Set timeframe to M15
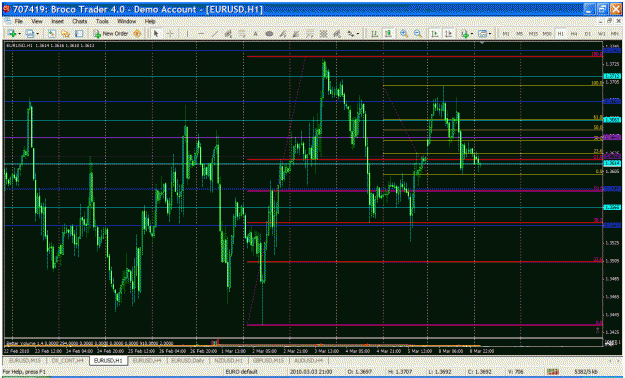This screenshot has height=378, width=625. point(533,34)
